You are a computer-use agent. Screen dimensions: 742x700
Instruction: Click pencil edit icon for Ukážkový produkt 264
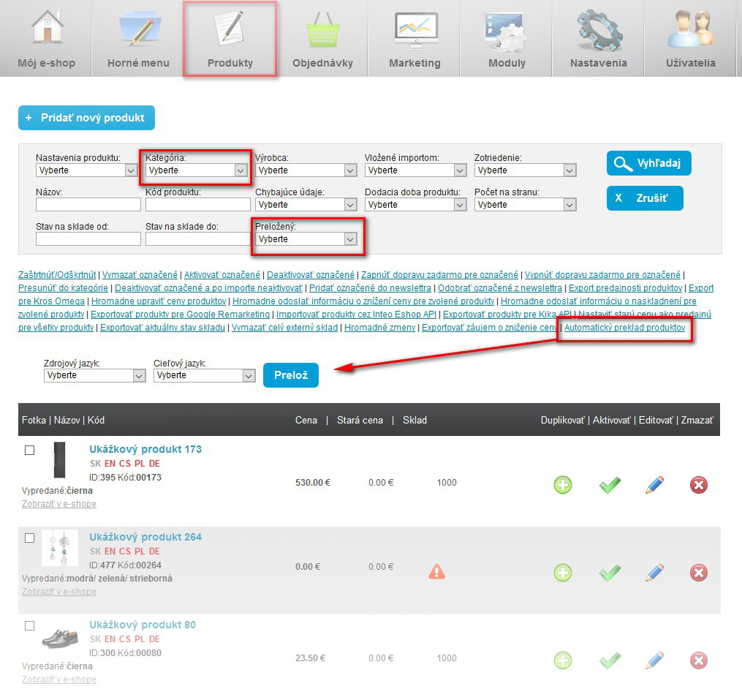click(655, 572)
